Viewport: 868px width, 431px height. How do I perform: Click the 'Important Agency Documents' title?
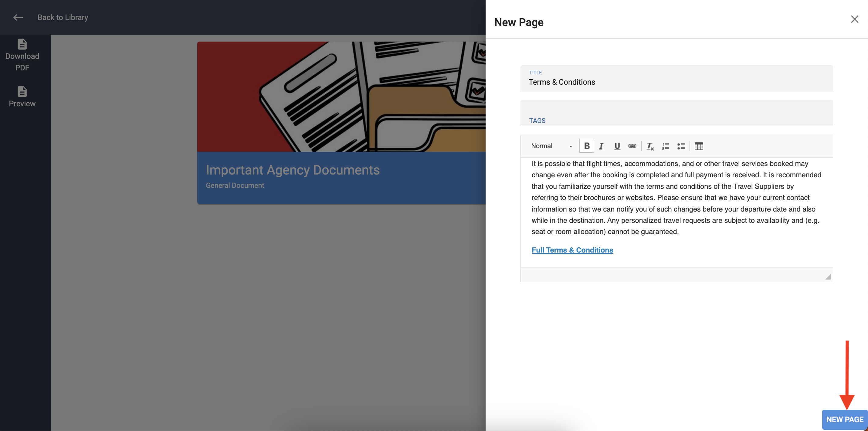coord(293,170)
